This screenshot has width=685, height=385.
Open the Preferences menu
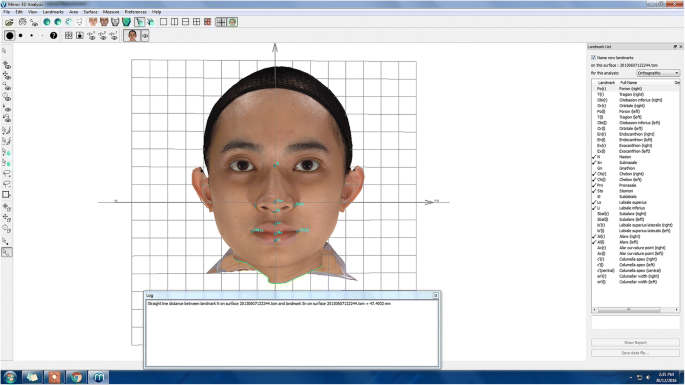135,12
